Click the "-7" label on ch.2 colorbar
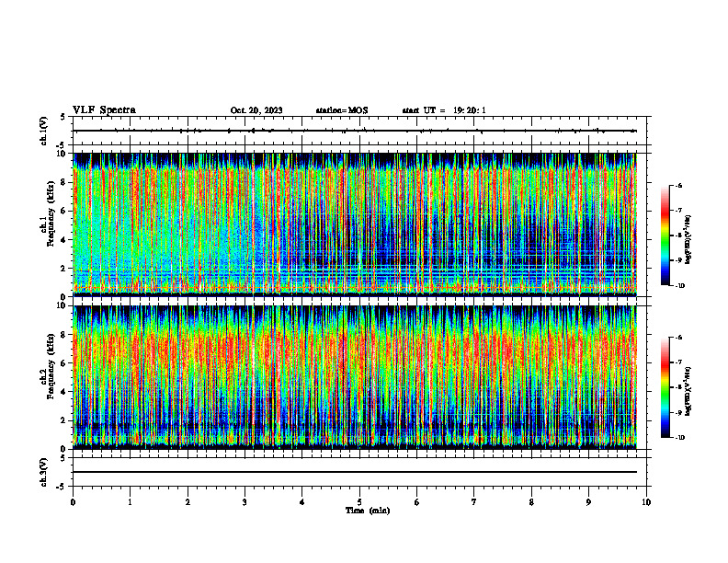The width and height of the screenshot is (728, 563). pyautogui.click(x=678, y=362)
